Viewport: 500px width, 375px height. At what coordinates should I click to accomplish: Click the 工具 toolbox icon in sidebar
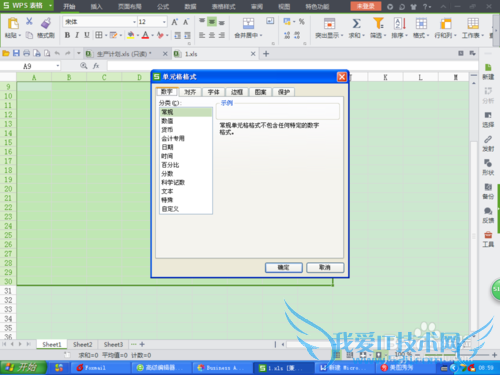[488, 235]
